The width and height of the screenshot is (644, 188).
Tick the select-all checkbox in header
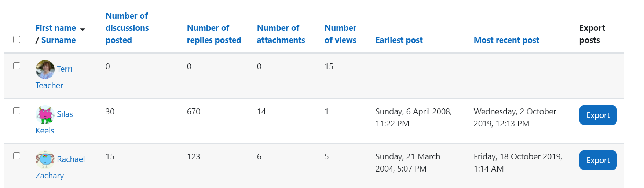(x=17, y=39)
